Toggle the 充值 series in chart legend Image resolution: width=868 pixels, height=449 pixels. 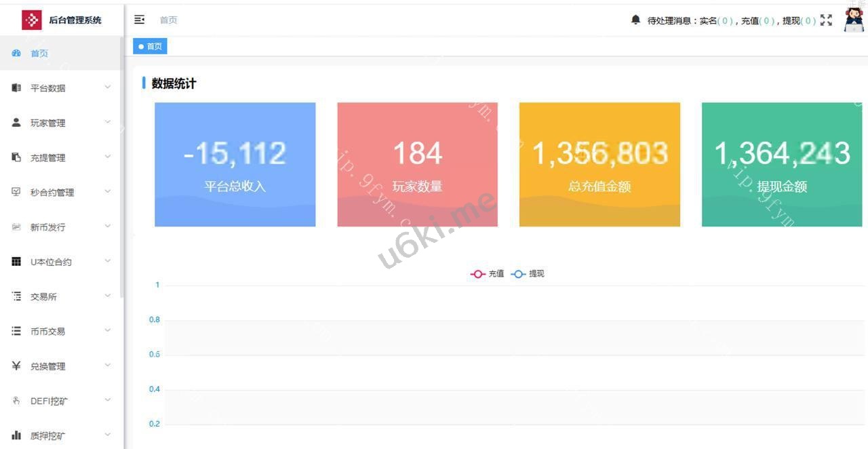pos(488,273)
